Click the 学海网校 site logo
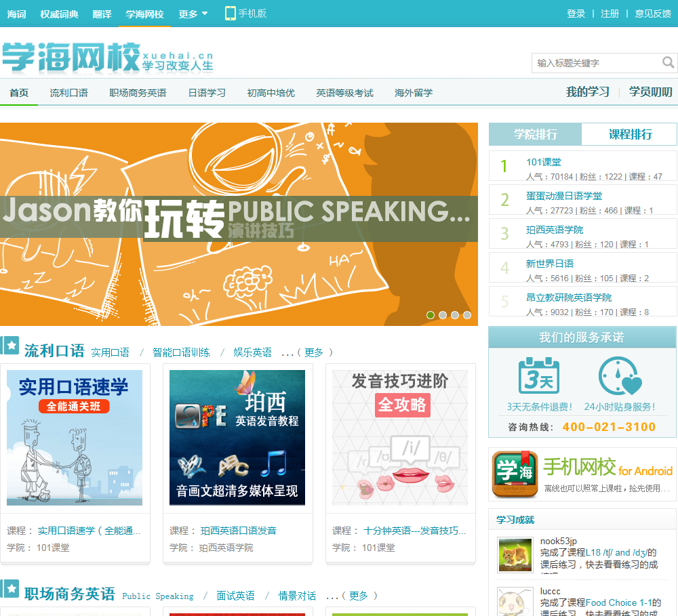 tap(108, 57)
